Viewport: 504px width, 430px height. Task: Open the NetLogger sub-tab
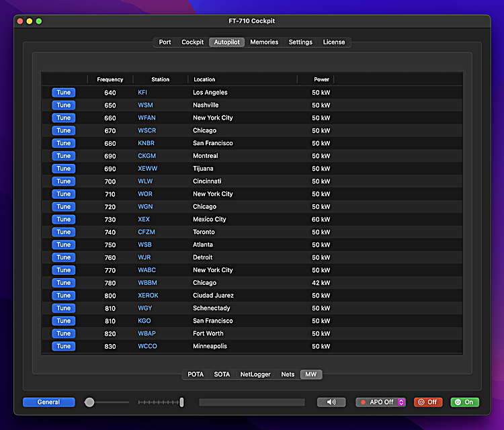click(x=255, y=374)
